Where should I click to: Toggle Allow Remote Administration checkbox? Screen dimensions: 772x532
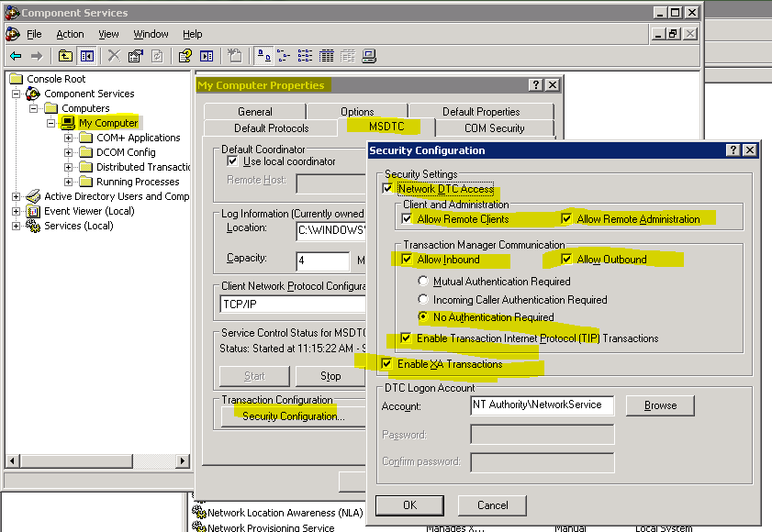[x=566, y=218]
